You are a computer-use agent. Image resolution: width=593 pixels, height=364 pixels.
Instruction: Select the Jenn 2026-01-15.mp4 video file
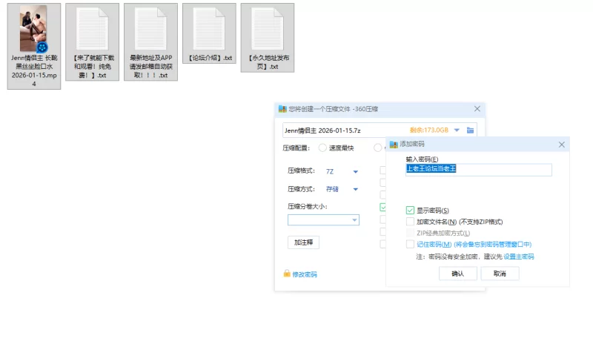33,46
